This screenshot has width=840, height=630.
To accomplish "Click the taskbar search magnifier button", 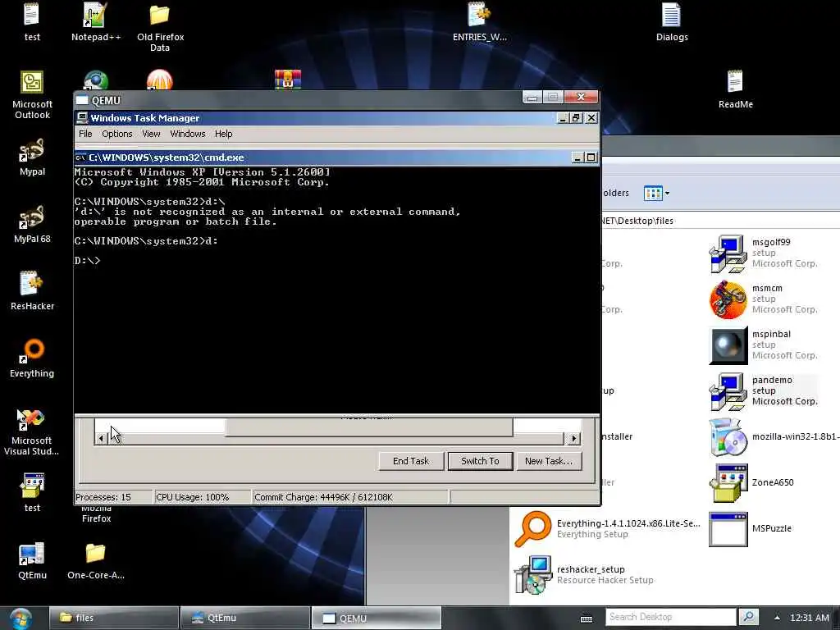I will coord(748,617).
